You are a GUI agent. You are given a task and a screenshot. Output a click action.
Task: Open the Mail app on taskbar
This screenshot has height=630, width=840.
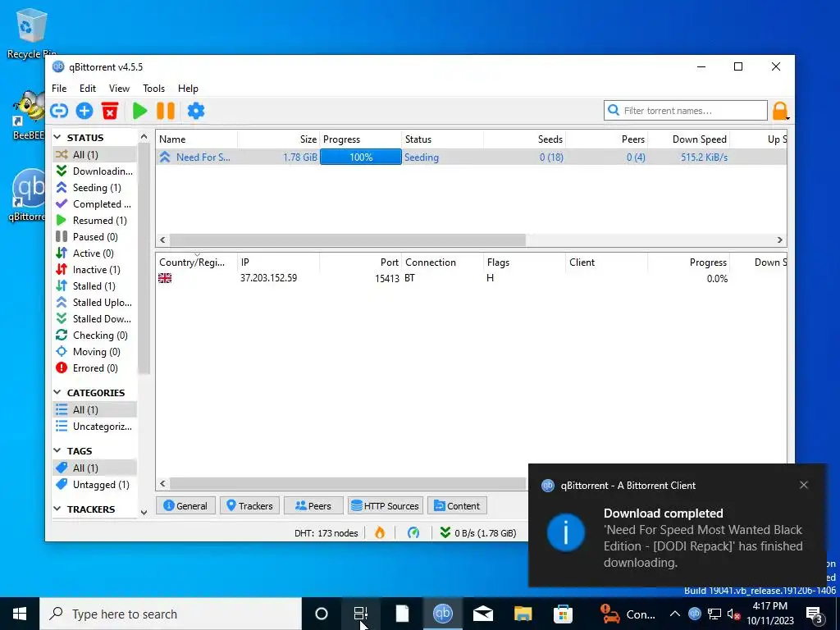(482, 614)
